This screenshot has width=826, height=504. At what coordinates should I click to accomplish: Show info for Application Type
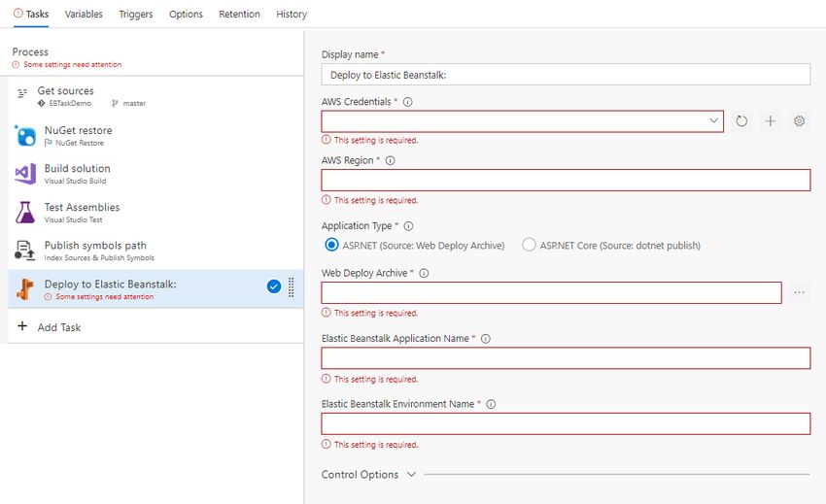[408, 226]
